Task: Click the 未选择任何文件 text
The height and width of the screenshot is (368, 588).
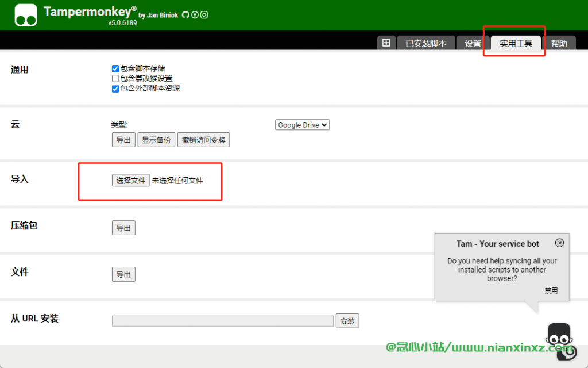Action: click(177, 181)
